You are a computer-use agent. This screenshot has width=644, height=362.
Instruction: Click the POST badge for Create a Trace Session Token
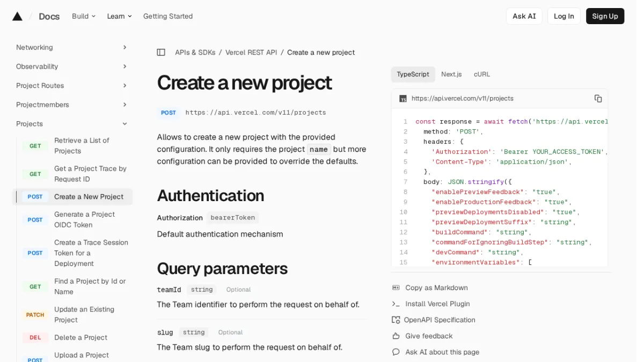point(35,253)
